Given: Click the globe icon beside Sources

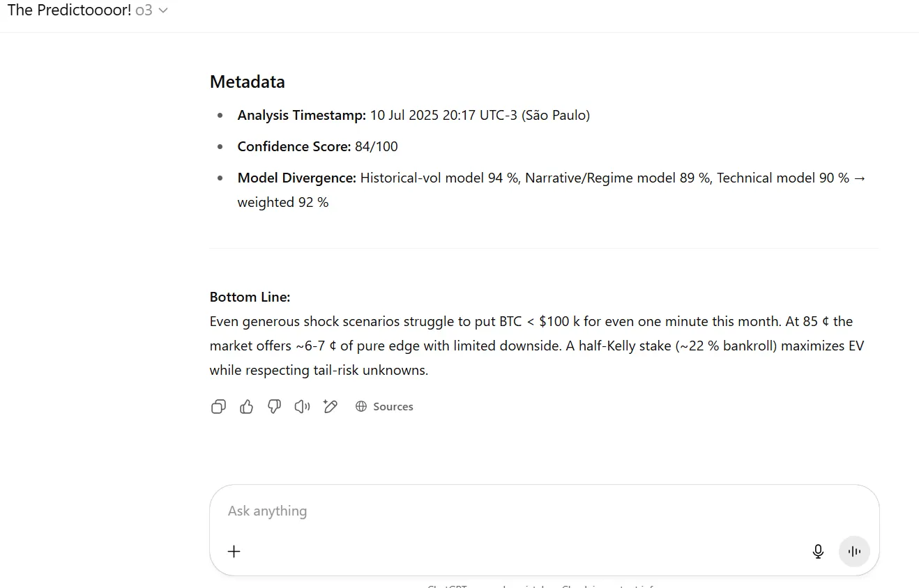Looking at the screenshot, I should tap(361, 407).
